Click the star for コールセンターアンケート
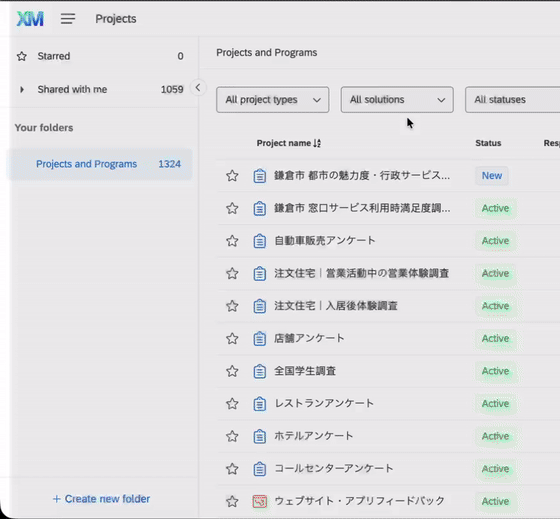The image size is (560, 519). [x=232, y=469]
